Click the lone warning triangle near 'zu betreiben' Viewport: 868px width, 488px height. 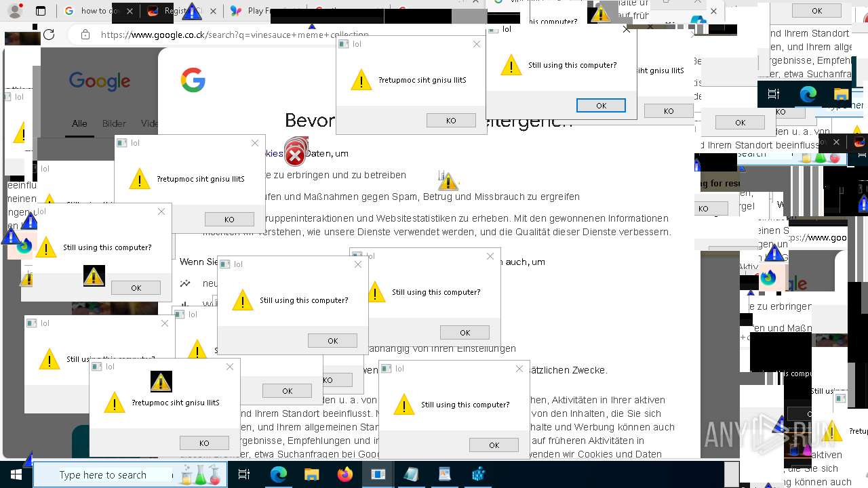pos(448,180)
